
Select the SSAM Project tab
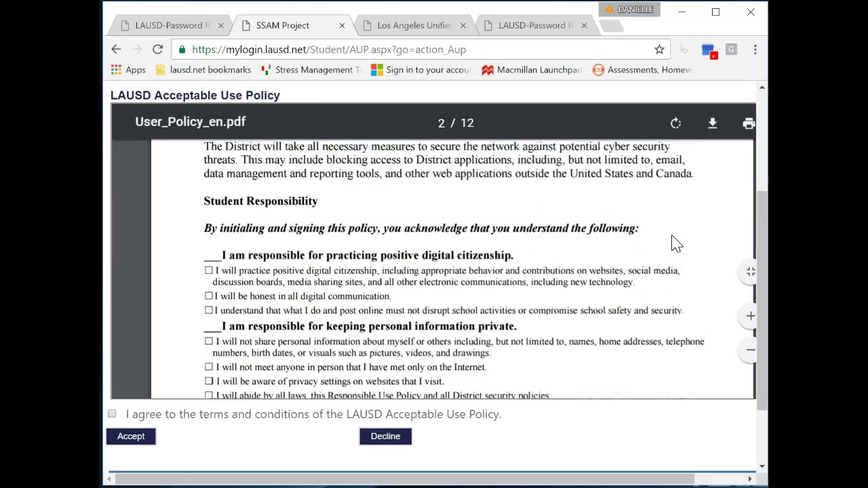point(292,26)
